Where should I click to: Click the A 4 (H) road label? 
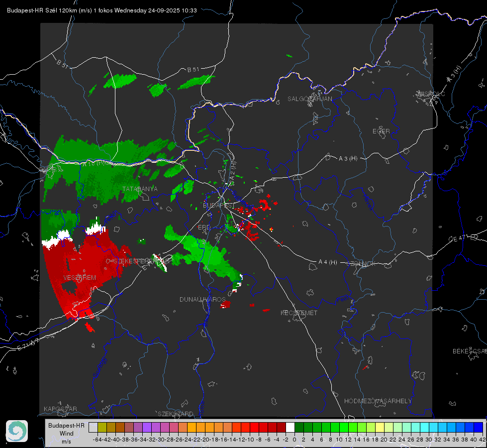(328, 262)
